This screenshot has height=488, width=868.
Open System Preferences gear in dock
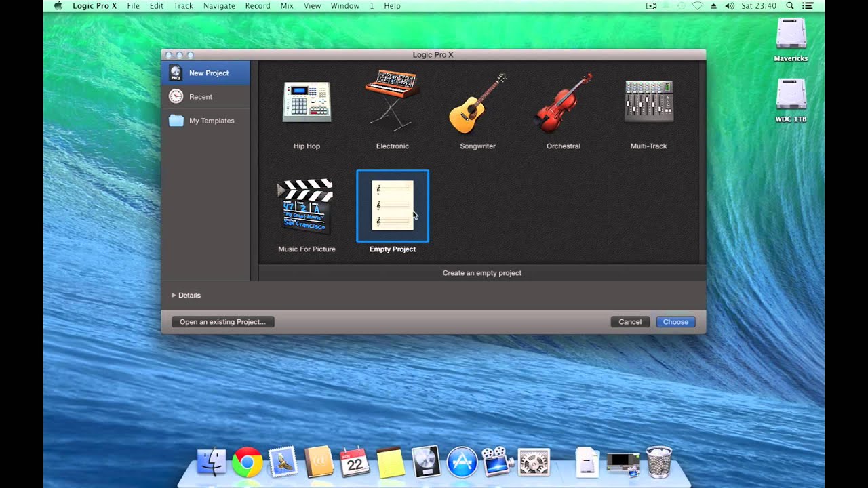(534, 462)
